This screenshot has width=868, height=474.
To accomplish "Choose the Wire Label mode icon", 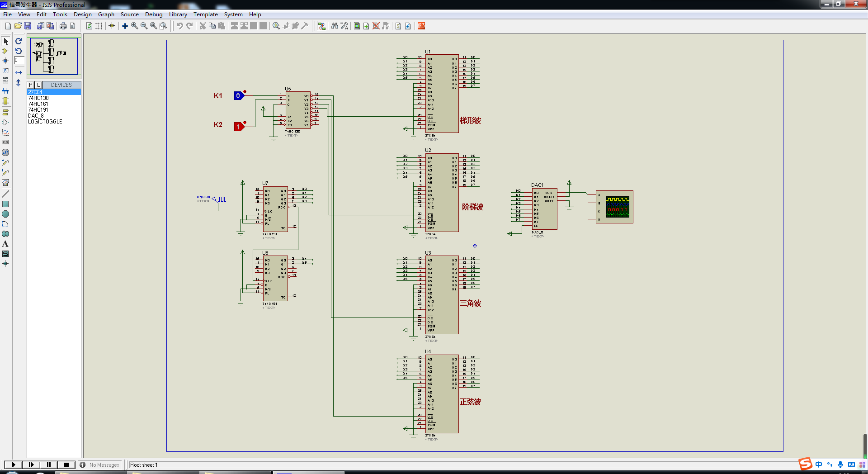I will coord(5,71).
